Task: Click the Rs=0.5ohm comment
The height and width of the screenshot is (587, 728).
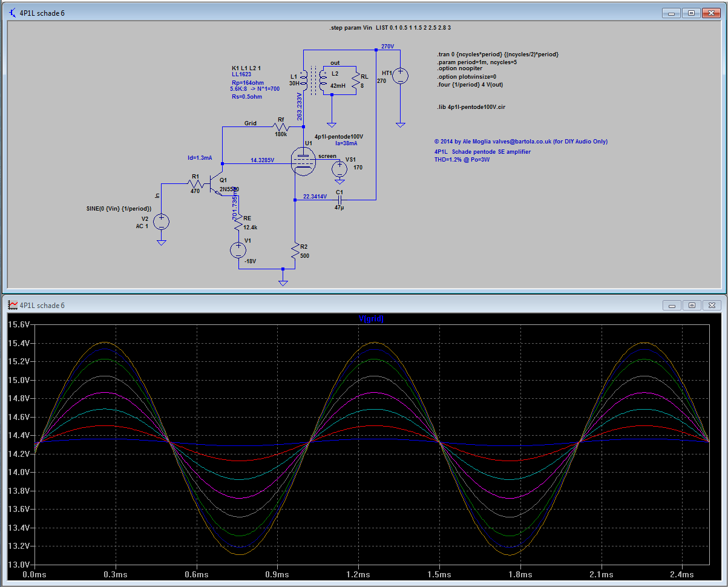Action: [247, 96]
